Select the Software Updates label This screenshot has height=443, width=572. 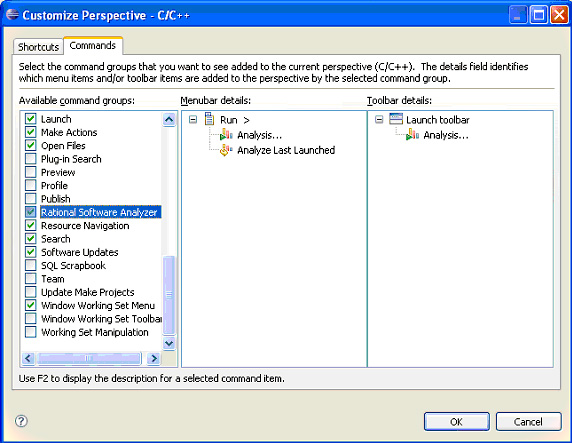80,252
